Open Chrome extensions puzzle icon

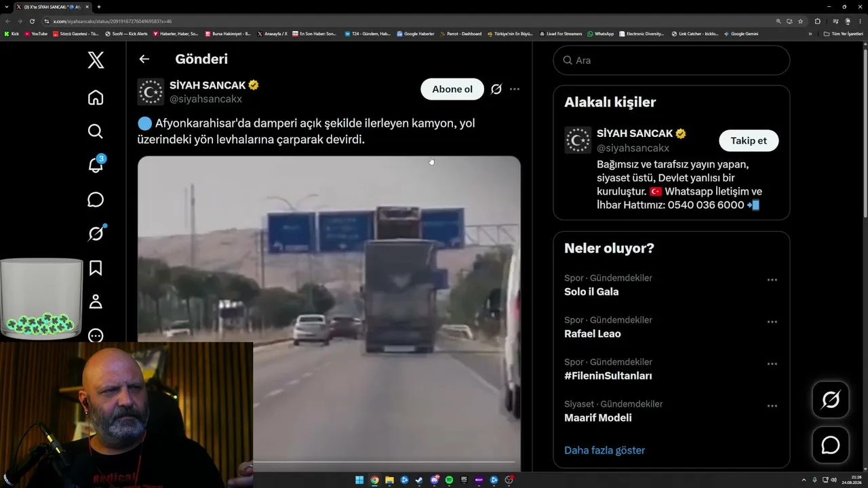[817, 21]
